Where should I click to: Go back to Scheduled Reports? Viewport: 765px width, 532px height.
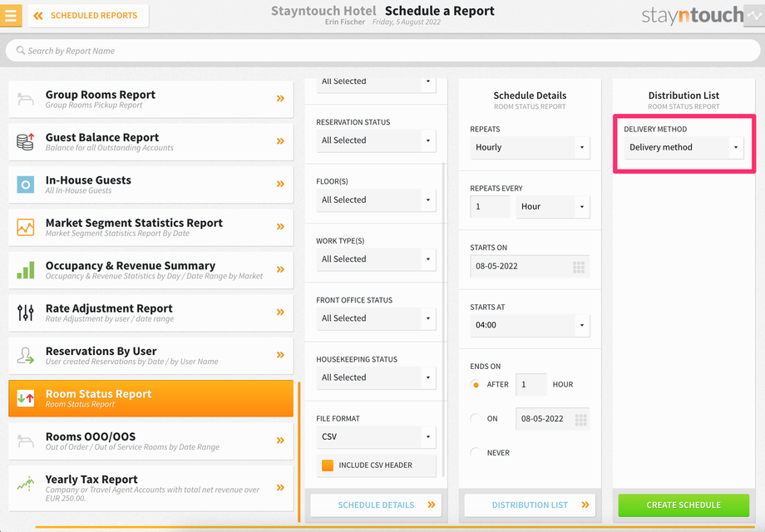pyautogui.click(x=88, y=16)
